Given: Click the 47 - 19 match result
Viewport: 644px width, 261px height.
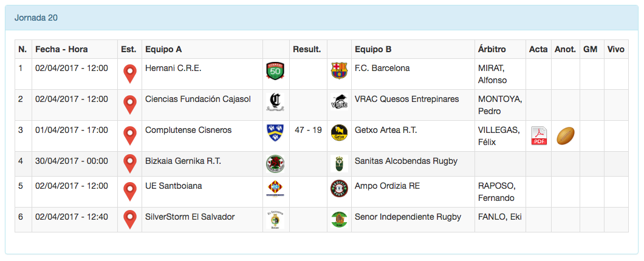Looking at the screenshot, I should tap(308, 130).
